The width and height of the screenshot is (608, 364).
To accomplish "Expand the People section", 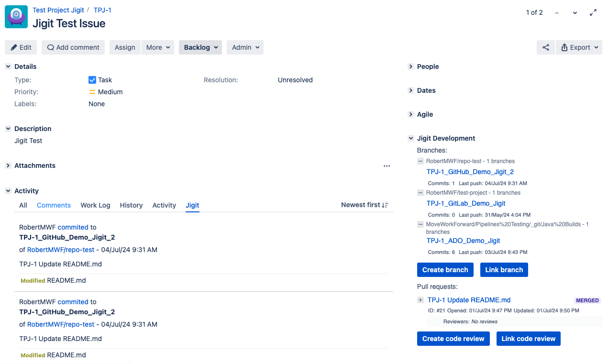I will 411,67.
